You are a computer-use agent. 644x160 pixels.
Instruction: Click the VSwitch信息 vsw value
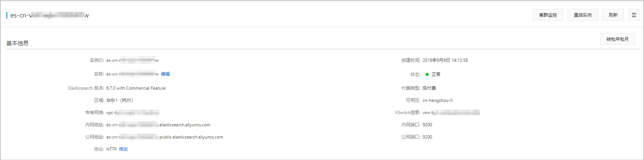point(451,113)
